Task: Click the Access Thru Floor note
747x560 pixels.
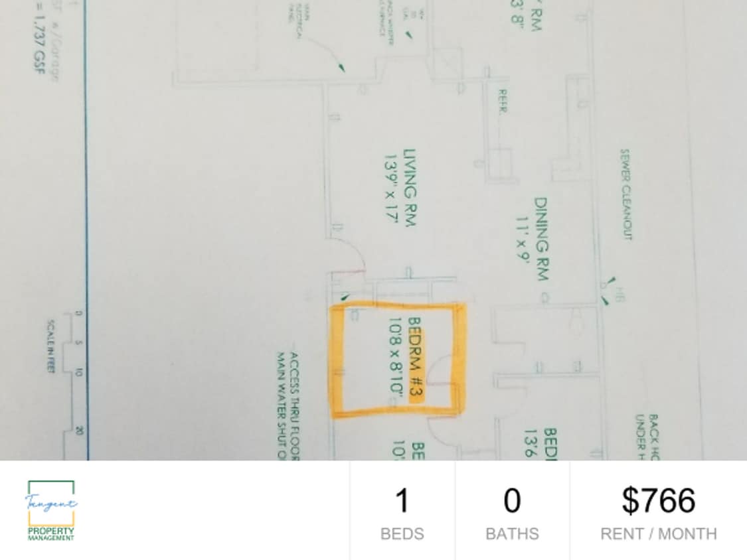Action: (x=294, y=405)
